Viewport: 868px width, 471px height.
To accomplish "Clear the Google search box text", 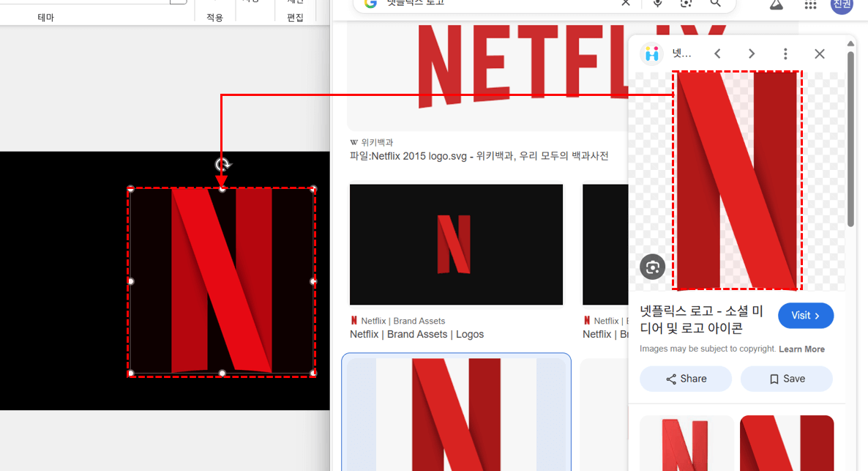I will (626, 3).
